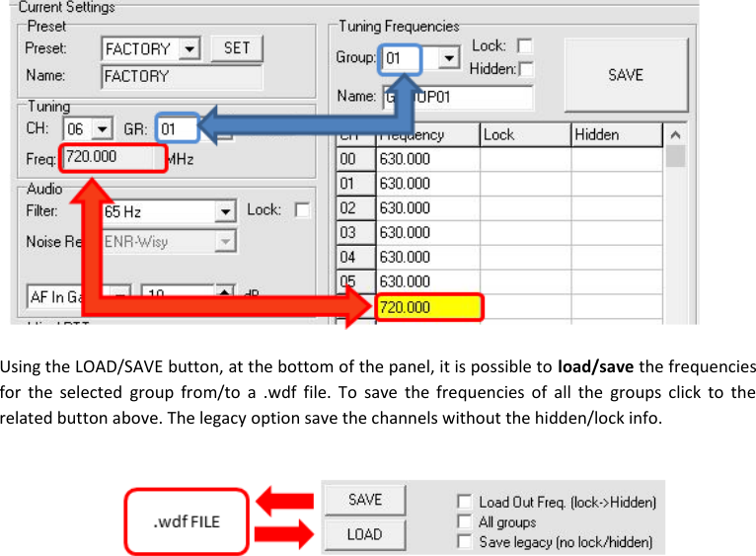Select the highlighted 720.000 frequency cell
Viewport: 756px width, 556px height.
click(429, 307)
